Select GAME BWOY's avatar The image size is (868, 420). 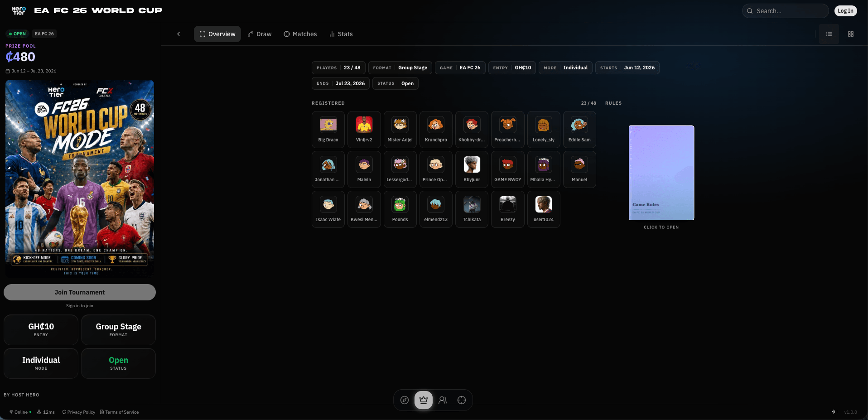click(508, 164)
